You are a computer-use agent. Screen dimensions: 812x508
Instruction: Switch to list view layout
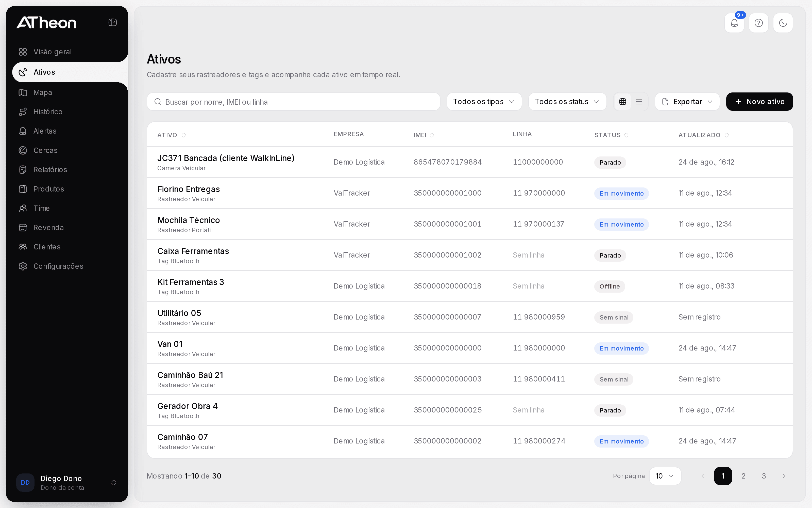tap(639, 101)
